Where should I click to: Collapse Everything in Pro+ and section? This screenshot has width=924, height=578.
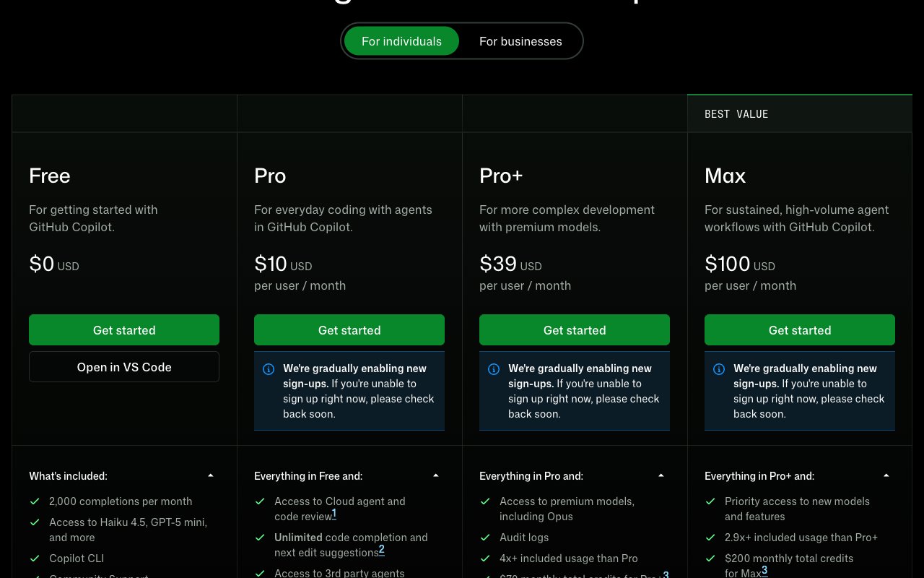tap(886, 475)
